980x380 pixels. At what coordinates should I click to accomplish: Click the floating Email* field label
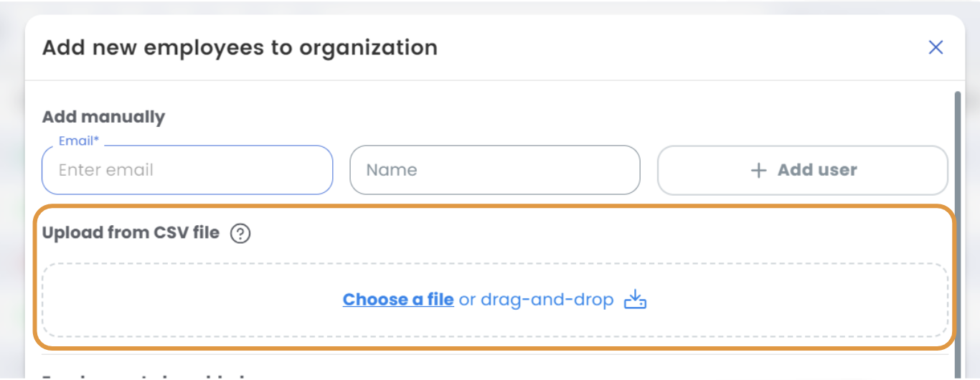tap(79, 141)
